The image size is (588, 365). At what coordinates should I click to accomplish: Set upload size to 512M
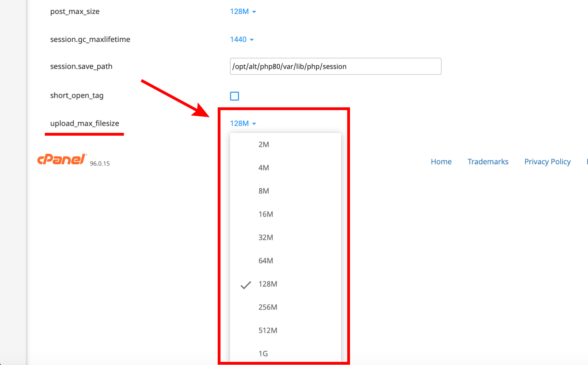(x=285, y=330)
